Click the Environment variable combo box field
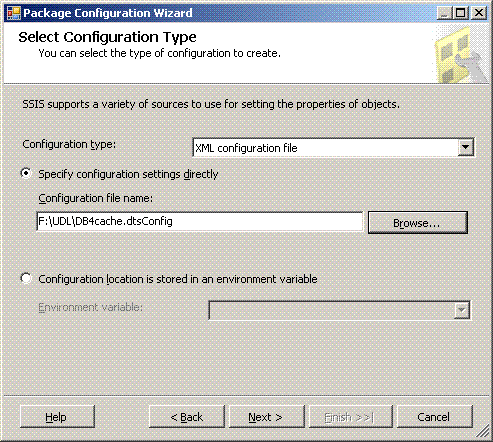Image resolution: width=493 pixels, height=442 pixels. point(339,310)
